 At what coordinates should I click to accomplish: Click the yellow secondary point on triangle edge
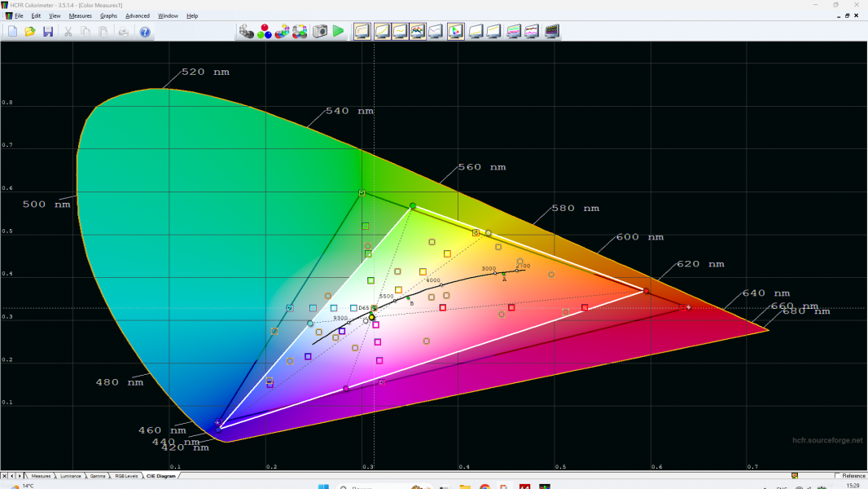tap(489, 233)
